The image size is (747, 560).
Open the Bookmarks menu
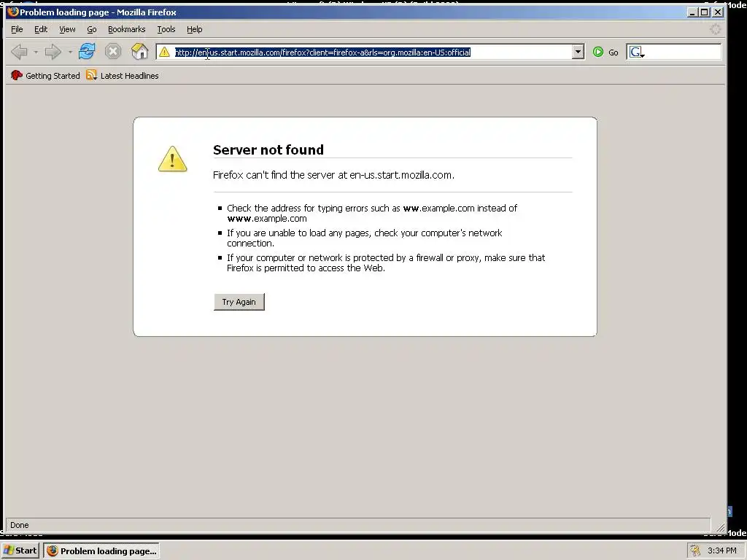click(127, 29)
